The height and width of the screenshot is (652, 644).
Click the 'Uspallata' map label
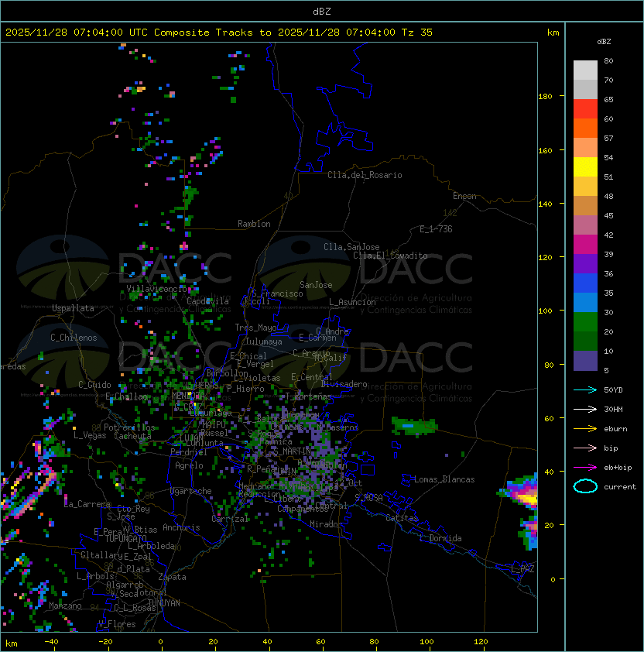pyautogui.click(x=73, y=308)
